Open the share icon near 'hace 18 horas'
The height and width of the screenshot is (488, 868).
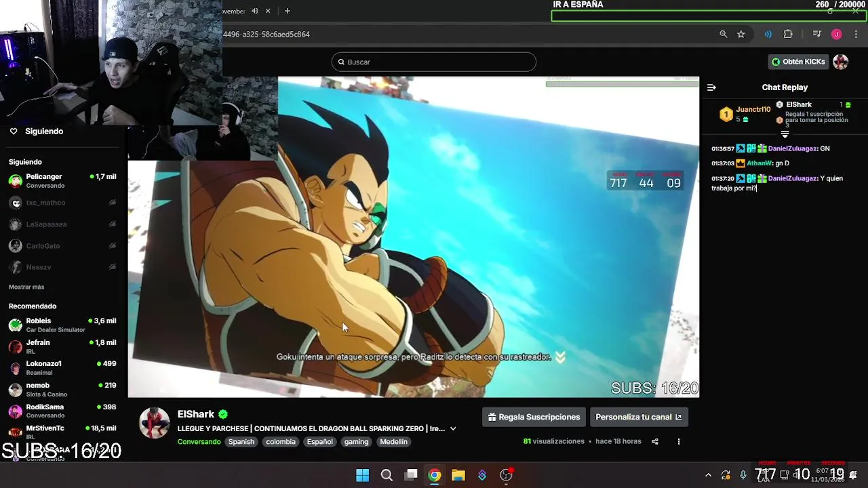pyautogui.click(x=655, y=441)
